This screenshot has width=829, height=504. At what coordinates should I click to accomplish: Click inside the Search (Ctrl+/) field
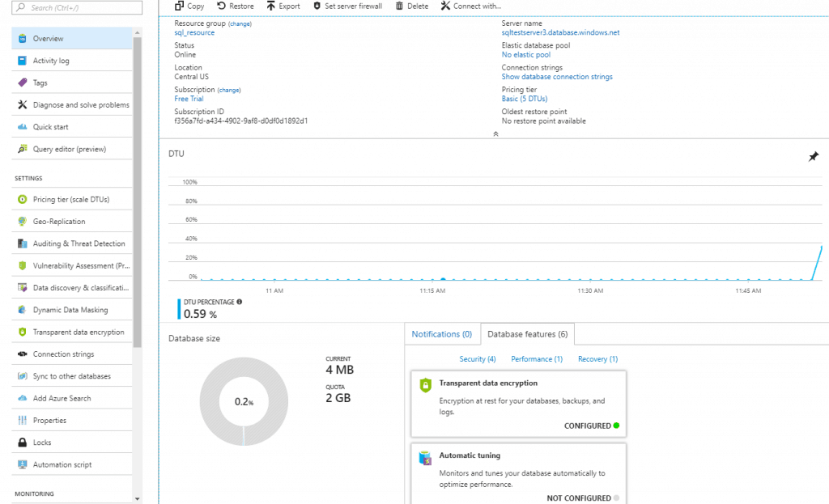(76, 6)
